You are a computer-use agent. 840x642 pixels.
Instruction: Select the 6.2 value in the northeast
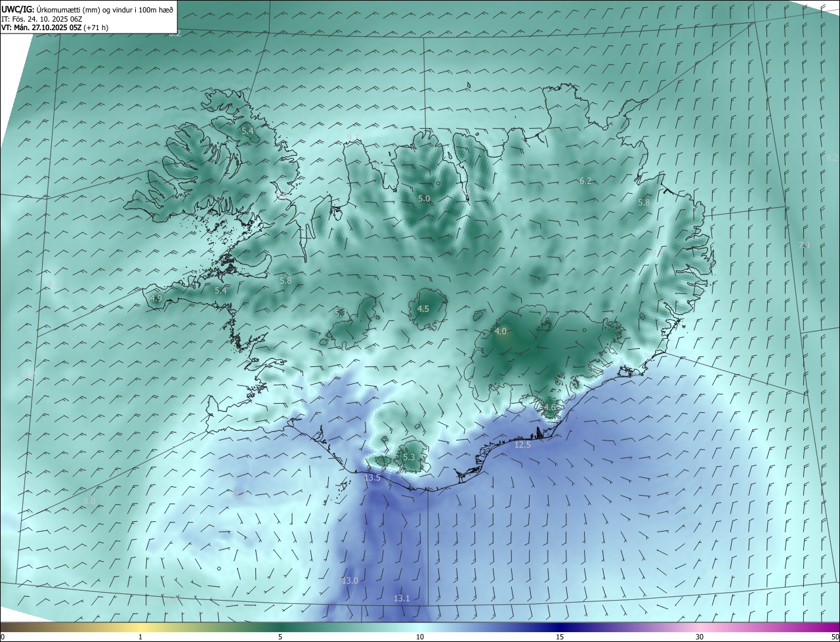pyautogui.click(x=585, y=181)
